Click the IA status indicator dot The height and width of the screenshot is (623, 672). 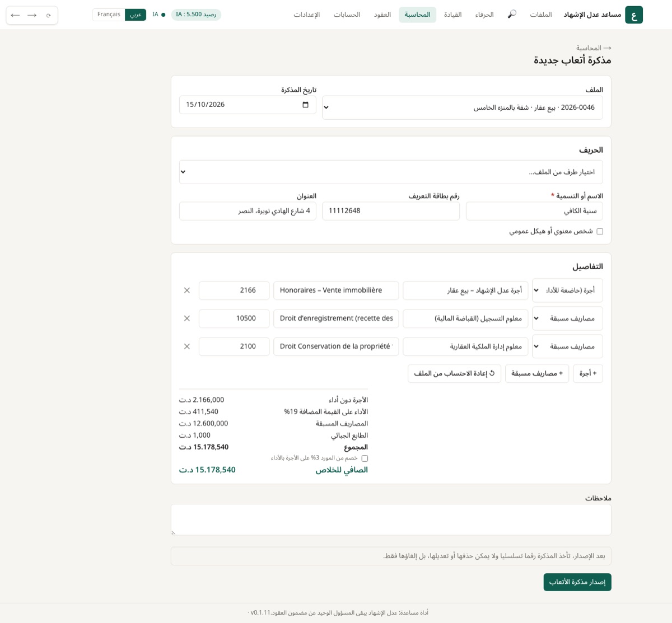coord(163,15)
